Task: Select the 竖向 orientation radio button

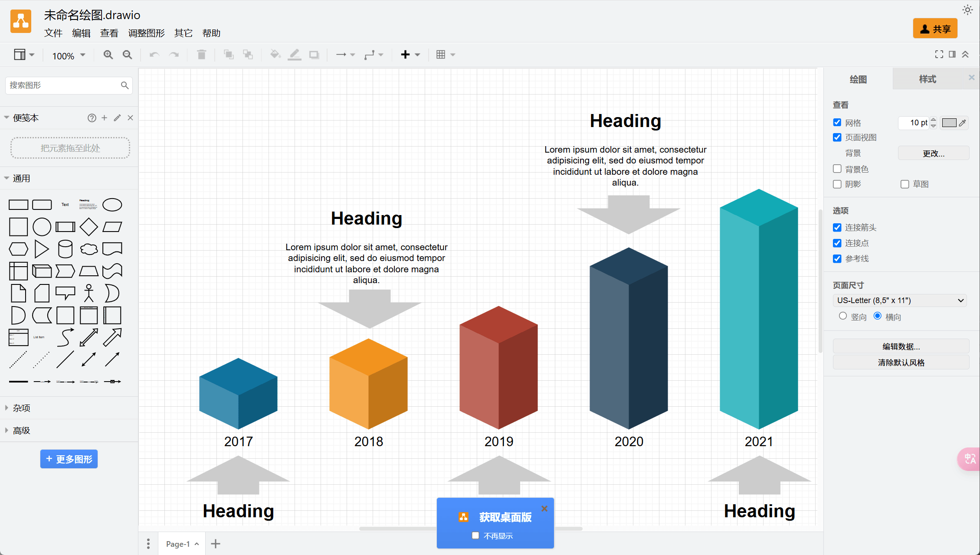Action: pyautogui.click(x=842, y=317)
